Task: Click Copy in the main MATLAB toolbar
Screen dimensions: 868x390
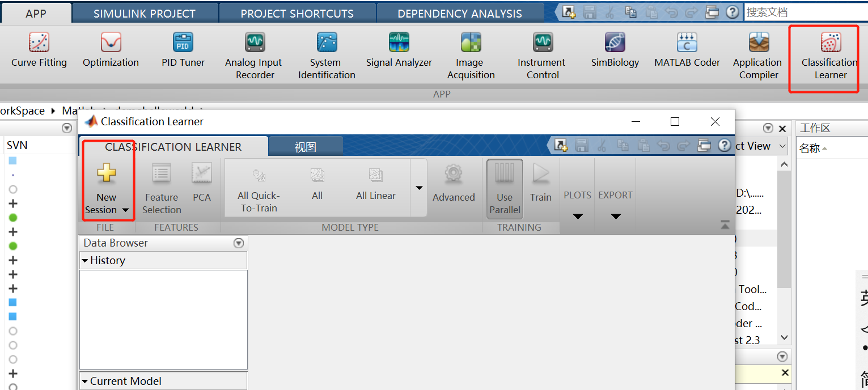Action: (630, 12)
